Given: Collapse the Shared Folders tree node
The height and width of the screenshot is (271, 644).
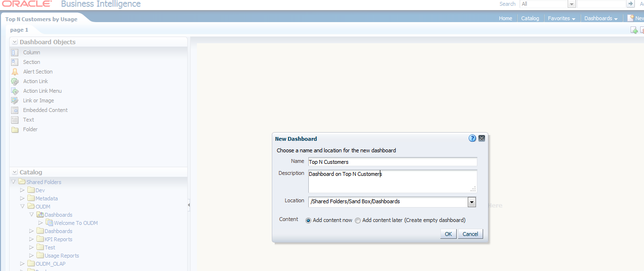Looking at the screenshot, I should (x=13, y=182).
